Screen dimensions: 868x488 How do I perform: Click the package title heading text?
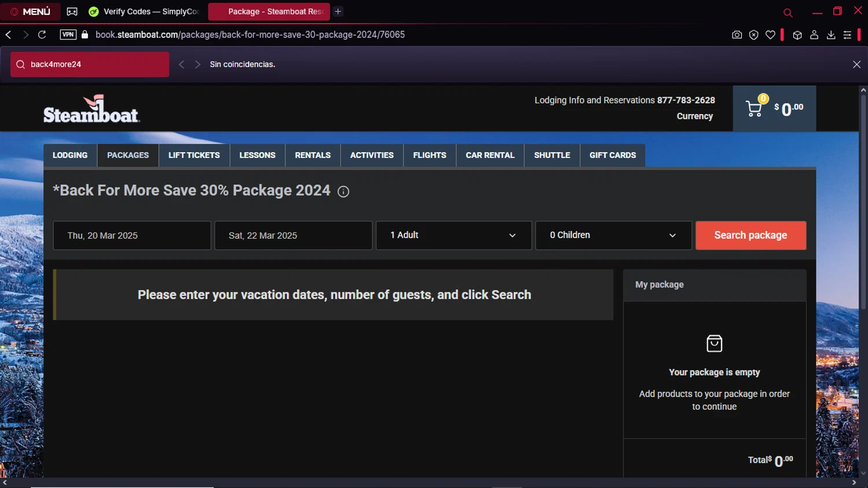(x=192, y=190)
